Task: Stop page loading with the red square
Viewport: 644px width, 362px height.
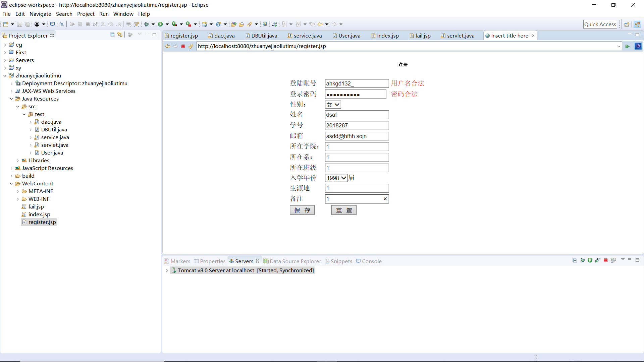Action: pyautogui.click(x=183, y=46)
